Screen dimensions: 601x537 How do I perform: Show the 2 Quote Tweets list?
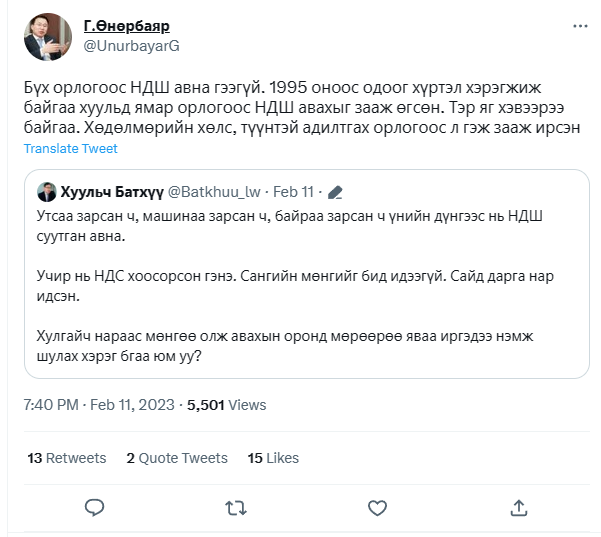[x=177, y=457]
